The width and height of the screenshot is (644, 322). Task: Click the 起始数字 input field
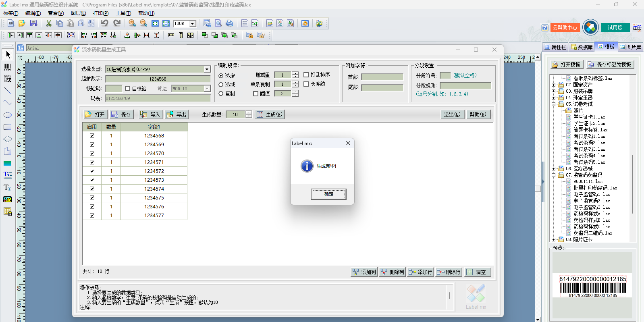coord(158,79)
